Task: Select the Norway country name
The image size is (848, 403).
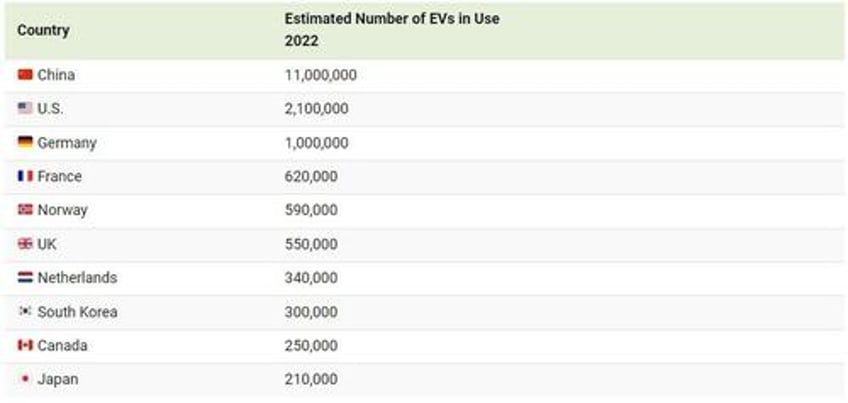Action: (x=62, y=211)
